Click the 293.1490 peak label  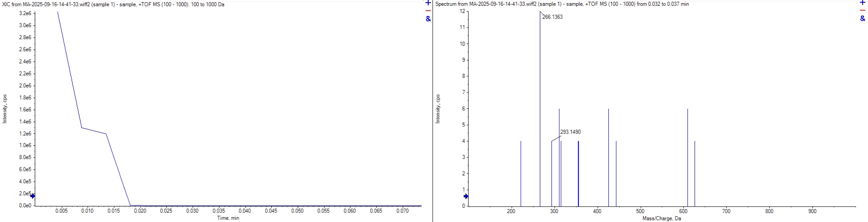pos(570,132)
